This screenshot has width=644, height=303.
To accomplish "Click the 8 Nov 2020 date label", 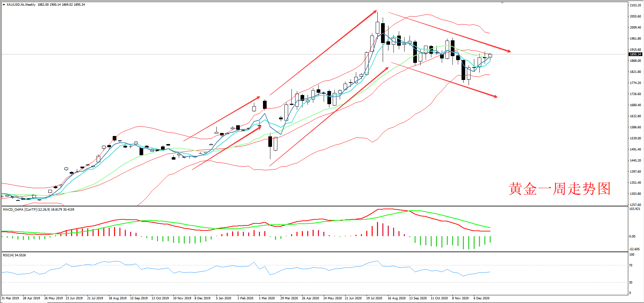I will 460,298.
